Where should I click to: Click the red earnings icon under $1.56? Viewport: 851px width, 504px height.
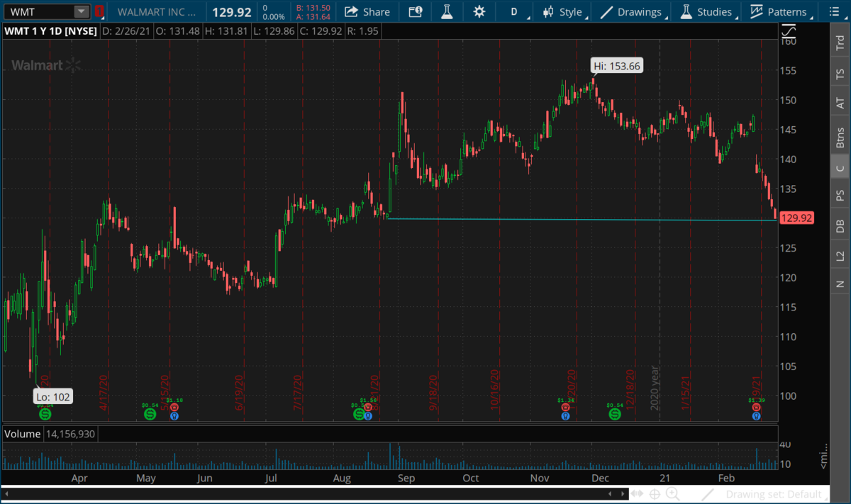coord(368,408)
